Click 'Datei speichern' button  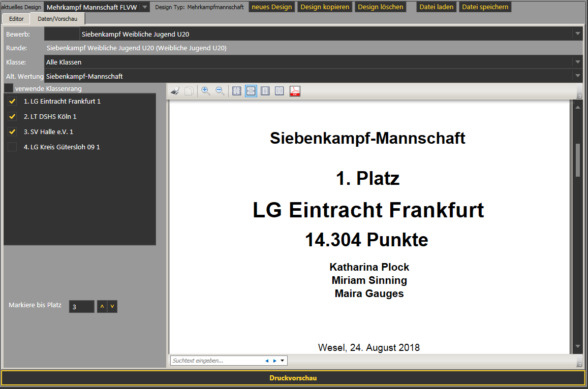point(485,7)
